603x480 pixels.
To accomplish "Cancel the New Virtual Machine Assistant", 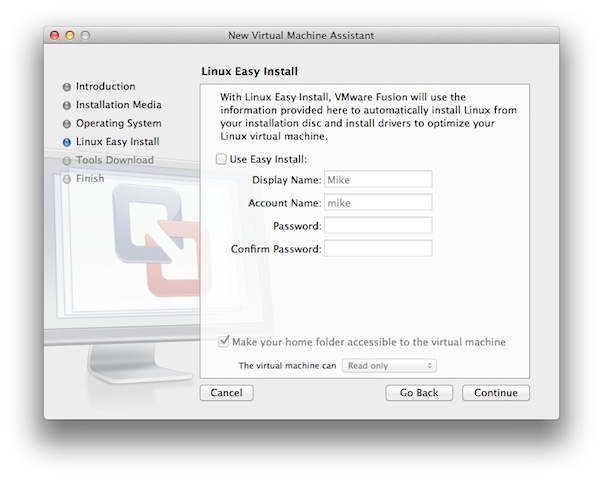I will 227,393.
